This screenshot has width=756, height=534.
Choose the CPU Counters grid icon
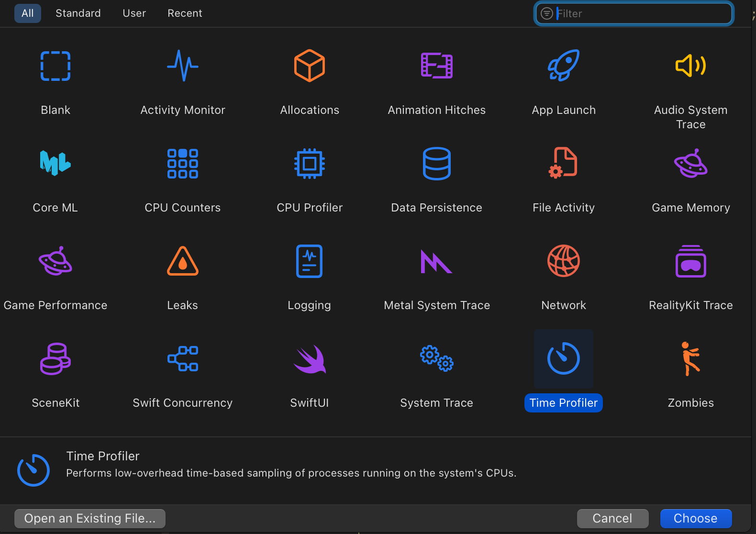[182, 163]
